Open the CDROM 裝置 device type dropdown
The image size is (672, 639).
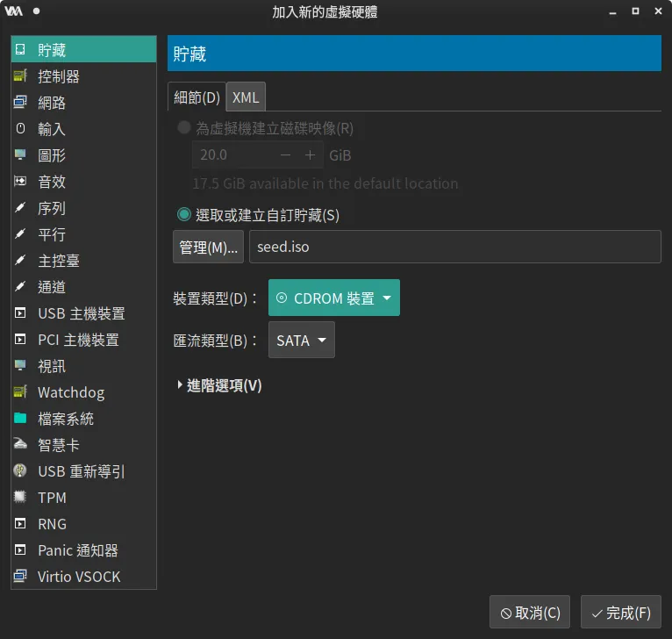[x=333, y=298]
